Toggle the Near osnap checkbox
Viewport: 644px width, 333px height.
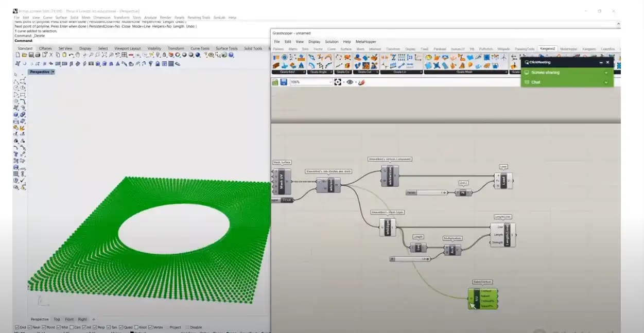[30, 327]
